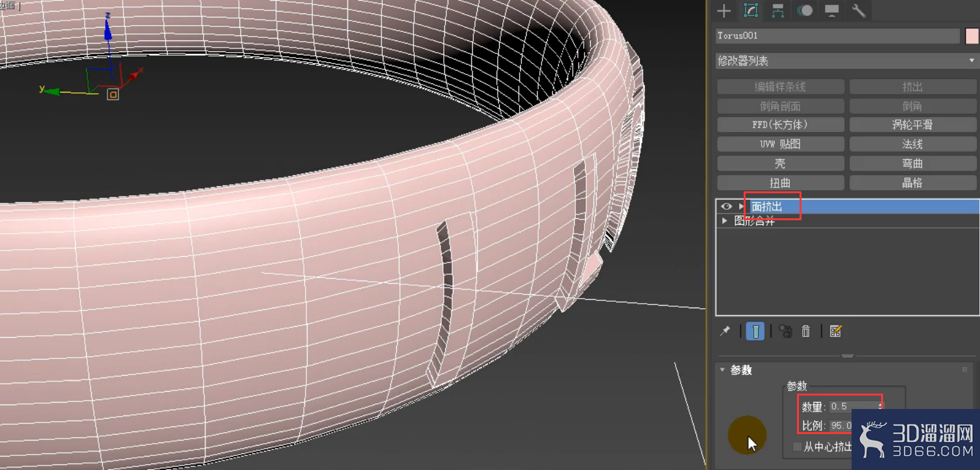The height and width of the screenshot is (470, 980).
Task: Toggle the eye icon for 面挤出
Action: point(726,207)
